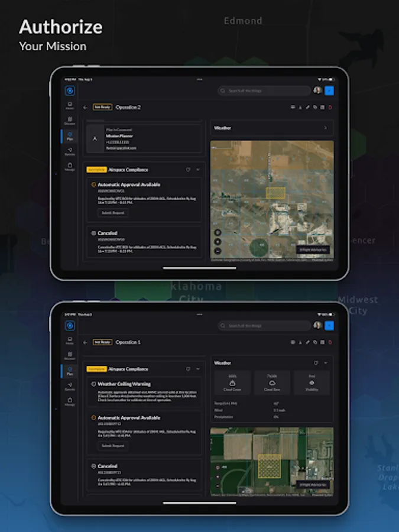Viewport: 399px width, 532px height.
Task: Open Visibility tile in Operation 1 Weather
Action: pyautogui.click(x=312, y=382)
